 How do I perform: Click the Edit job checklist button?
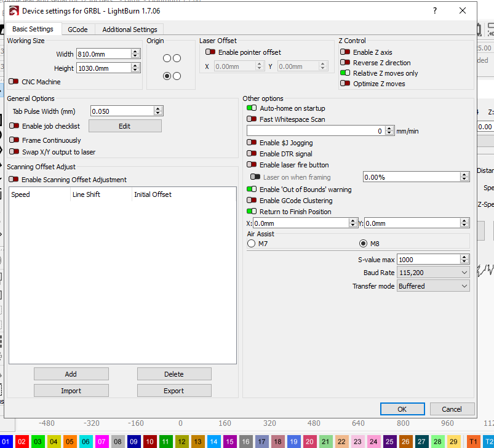click(125, 126)
